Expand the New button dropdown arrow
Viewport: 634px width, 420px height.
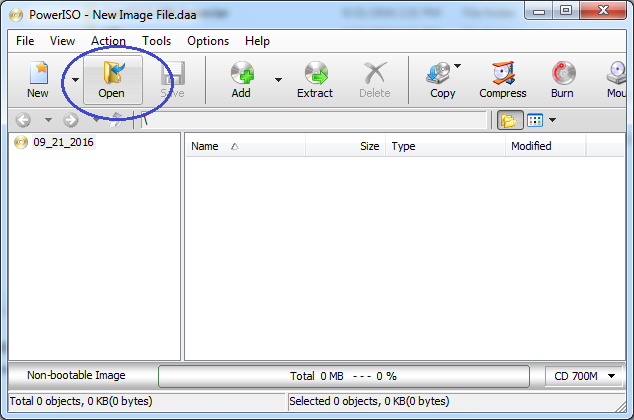tap(75, 80)
